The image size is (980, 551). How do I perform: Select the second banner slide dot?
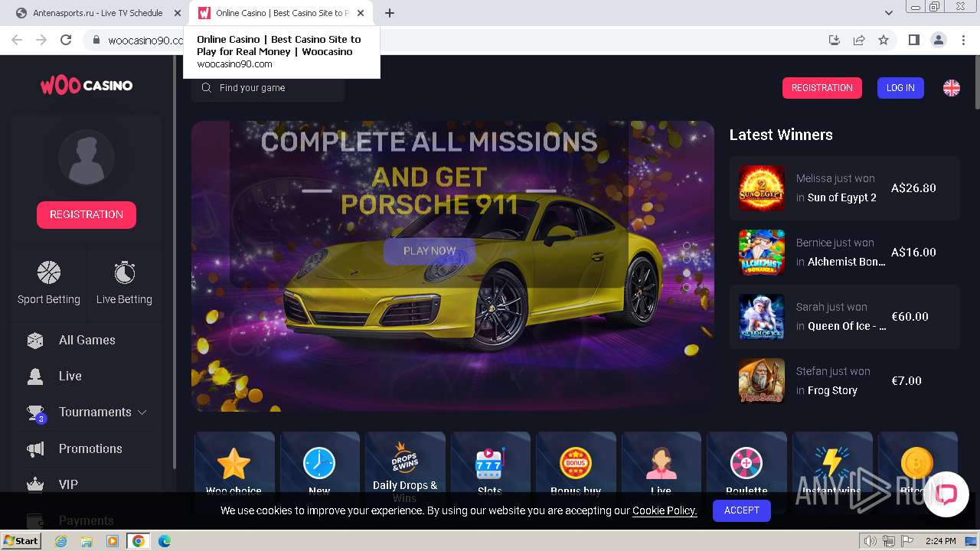click(687, 259)
